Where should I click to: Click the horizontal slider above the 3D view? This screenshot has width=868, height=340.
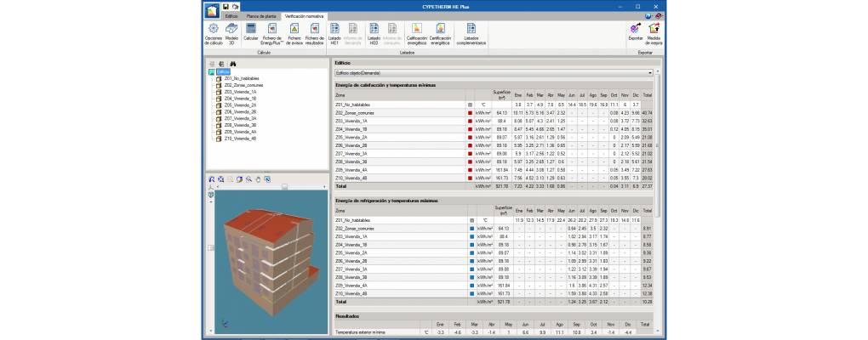point(284,187)
